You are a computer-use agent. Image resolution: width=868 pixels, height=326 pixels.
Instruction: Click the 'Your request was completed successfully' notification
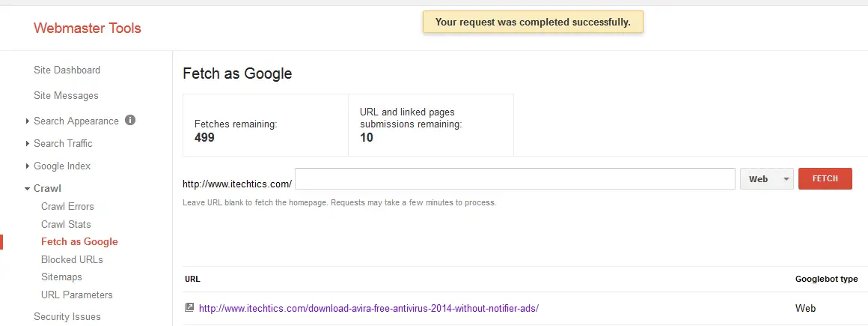[x=533, y=22]
